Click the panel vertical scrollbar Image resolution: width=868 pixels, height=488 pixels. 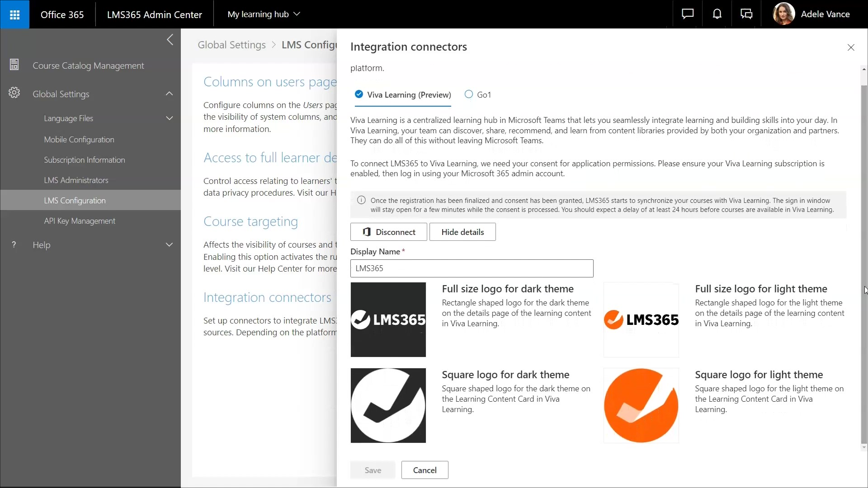[864, 264]
